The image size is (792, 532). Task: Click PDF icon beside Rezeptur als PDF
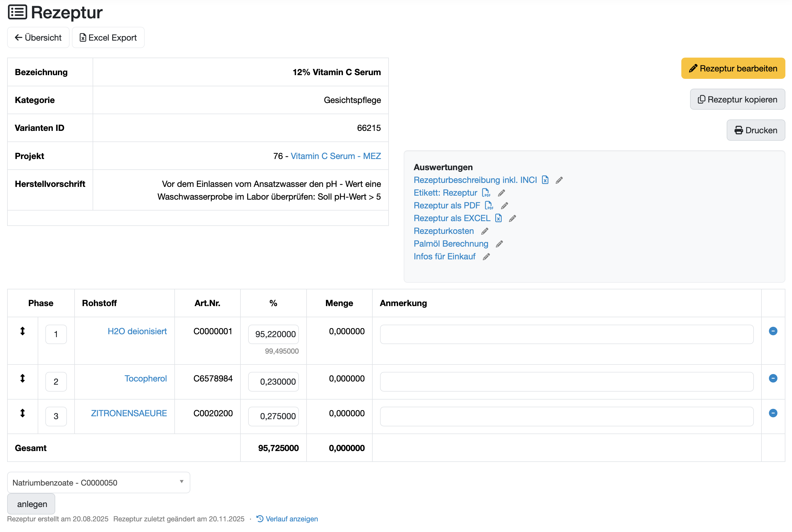(489, 206)
